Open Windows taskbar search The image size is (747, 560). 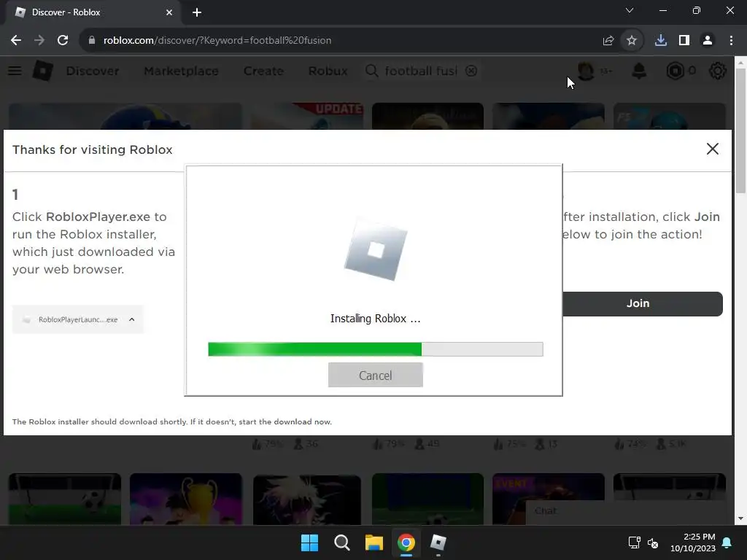[342, 542]
